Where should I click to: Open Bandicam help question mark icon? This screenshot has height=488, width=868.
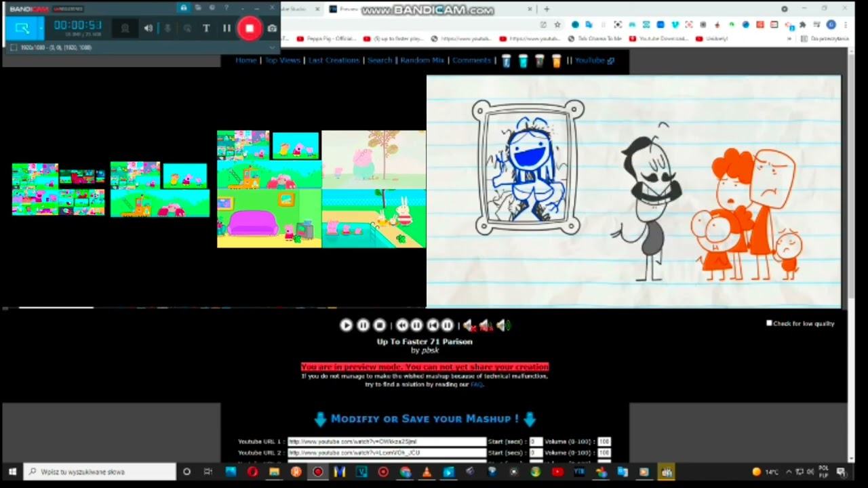pyautogui.click(x=226, y=8)
